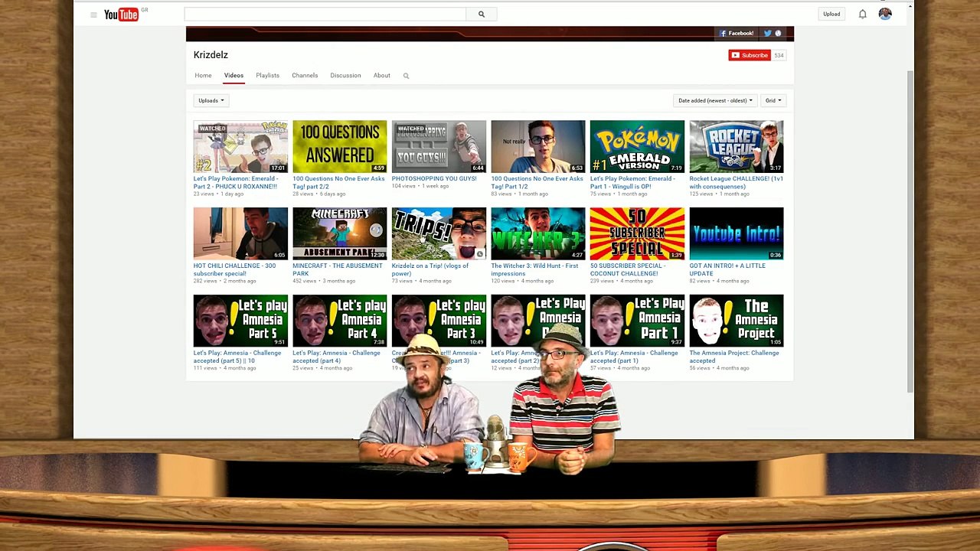The height and width of the screenshot is (551, 980).
Task: Open the notifications bell
Action: click(862, 14)
